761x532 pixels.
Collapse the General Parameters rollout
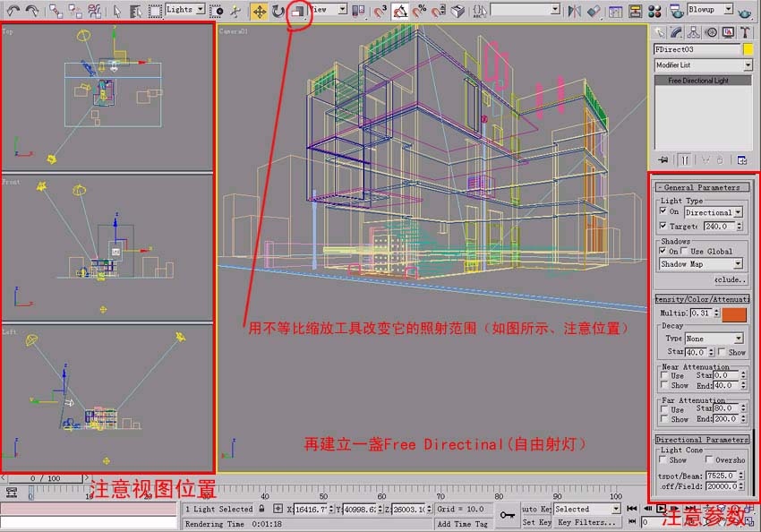point(703,187)
